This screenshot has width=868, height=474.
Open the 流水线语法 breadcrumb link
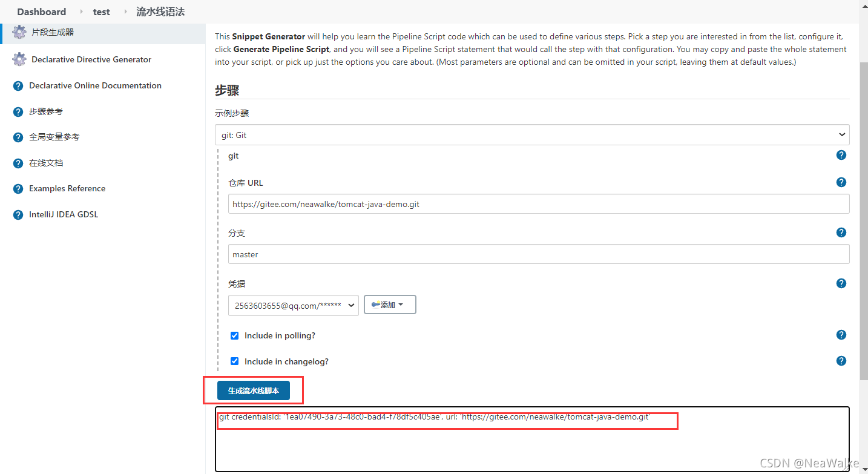click(160, 12)
